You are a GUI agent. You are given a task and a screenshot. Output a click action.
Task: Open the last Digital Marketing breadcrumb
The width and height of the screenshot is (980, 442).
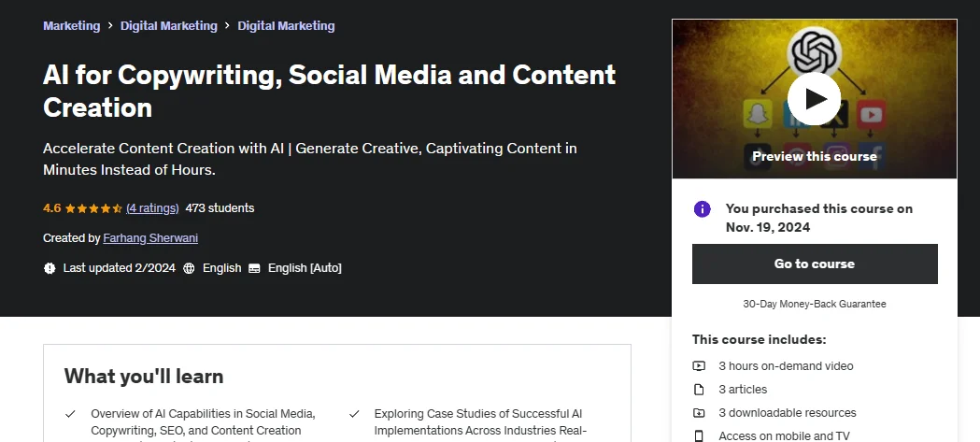(286, 25)
